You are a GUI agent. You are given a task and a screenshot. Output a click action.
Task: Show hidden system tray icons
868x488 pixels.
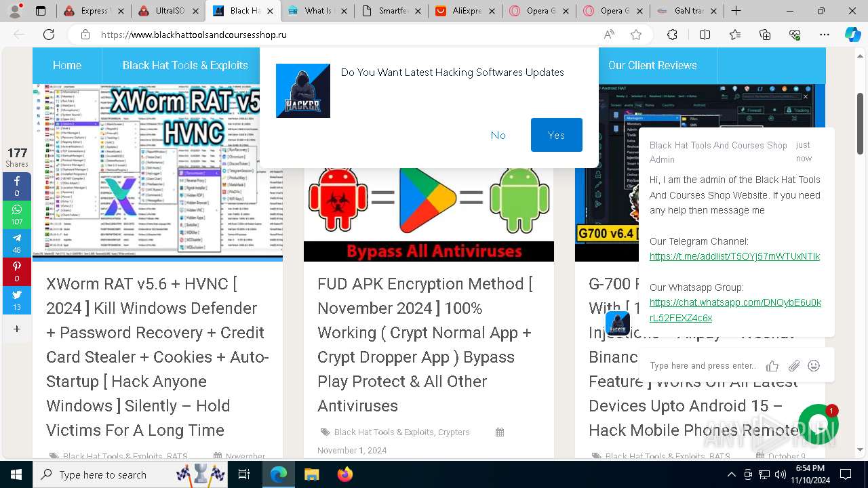click(x=731, y=474)
